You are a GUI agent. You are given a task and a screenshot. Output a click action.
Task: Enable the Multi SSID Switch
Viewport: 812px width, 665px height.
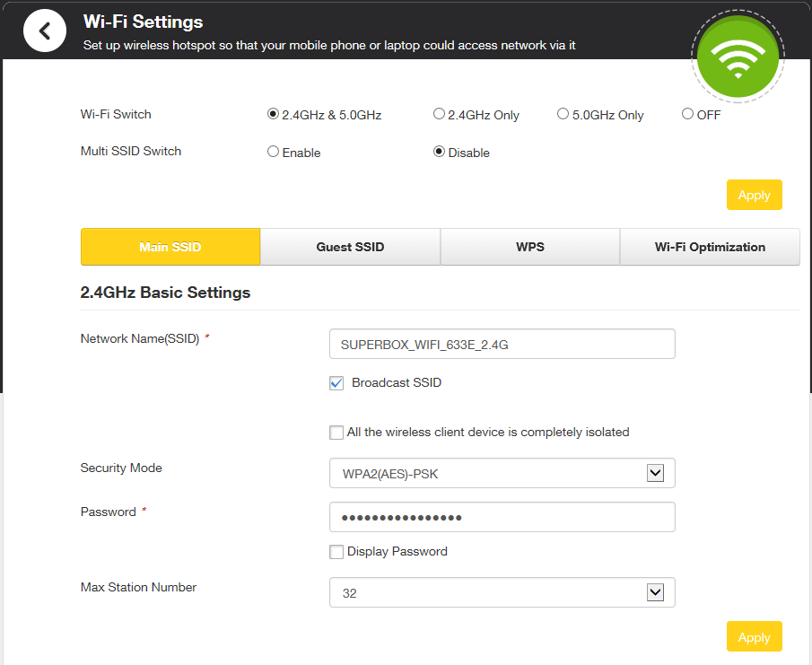[x=274, y=152]
